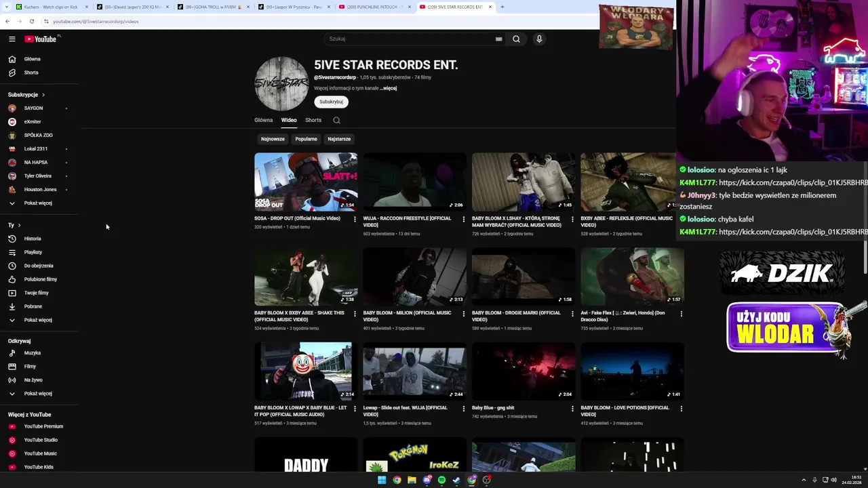Expand Subskrypcje section chevron
The image size is (868, 488).
coord(43,95)
